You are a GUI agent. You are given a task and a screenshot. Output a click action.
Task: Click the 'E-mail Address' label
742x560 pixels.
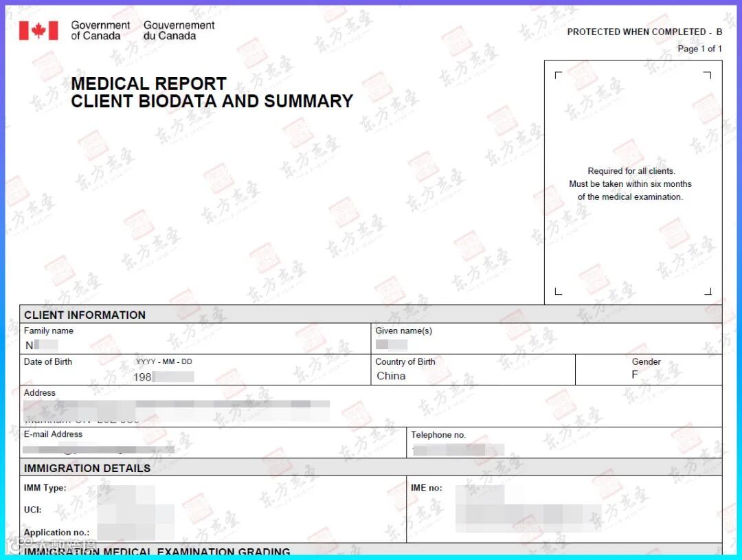(x=53, y=434)
